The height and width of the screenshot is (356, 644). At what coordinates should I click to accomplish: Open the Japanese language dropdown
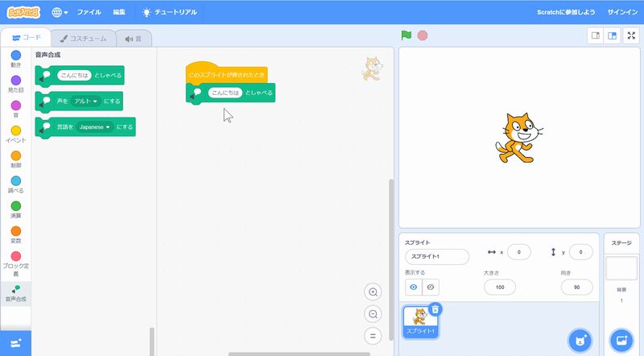pos(95,127)
